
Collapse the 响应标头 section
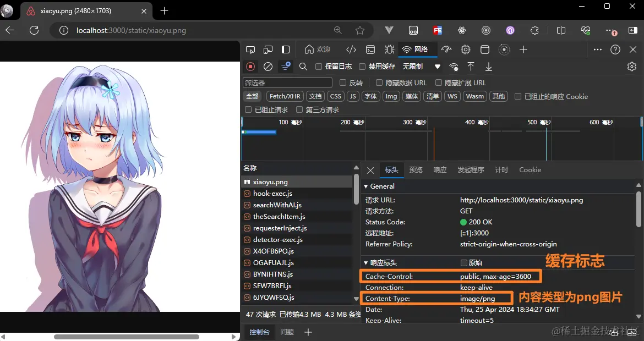[365, 262]
